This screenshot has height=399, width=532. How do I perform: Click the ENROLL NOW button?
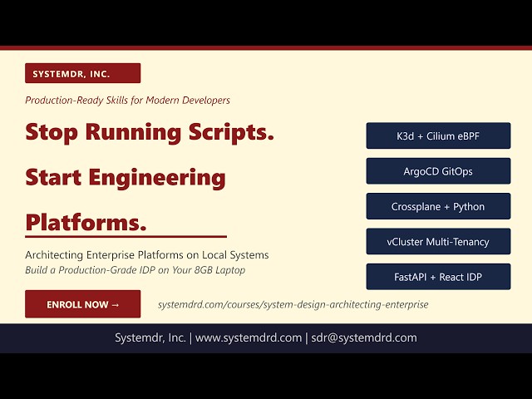pos(83,304)
